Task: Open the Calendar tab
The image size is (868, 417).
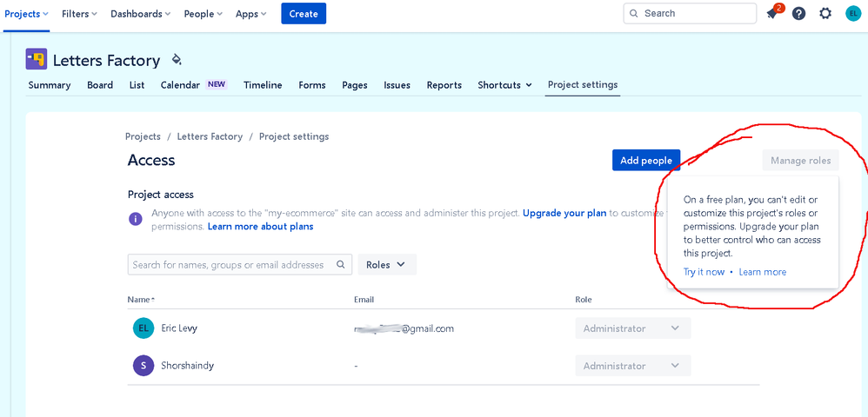Action: coord(194,85)
